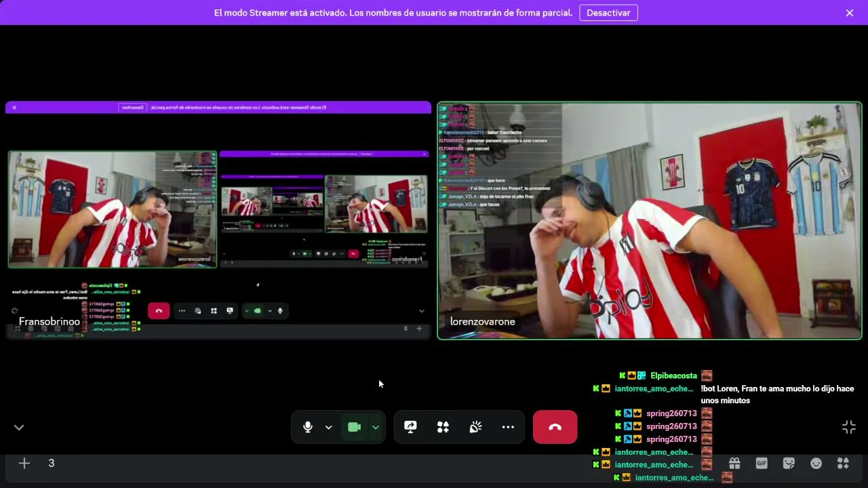Viewport: 868px width, 488px height.
Task: Open the emoji picker
Action: (816, 464)
